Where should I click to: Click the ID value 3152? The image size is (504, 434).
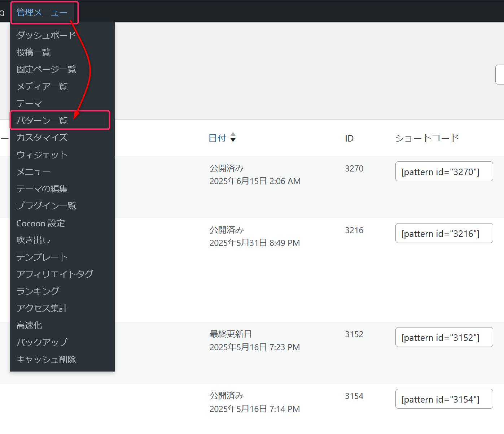click(354, 334)
